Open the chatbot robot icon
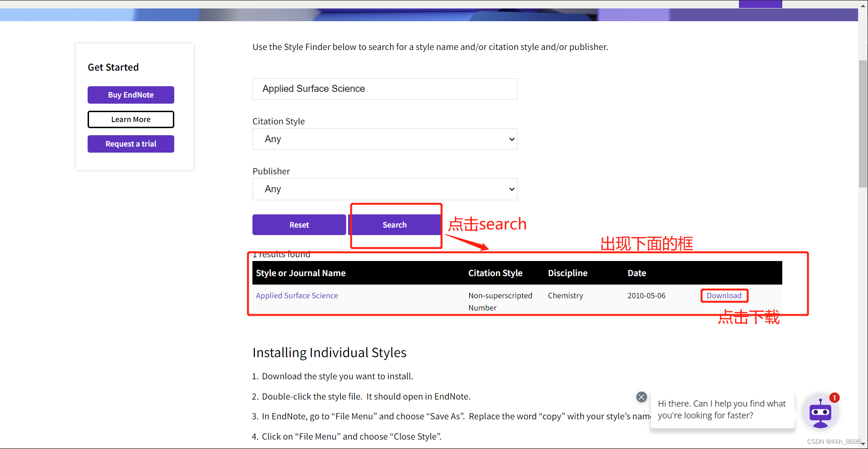Screen dimensions: 868x449 click(x=820, y=412)
